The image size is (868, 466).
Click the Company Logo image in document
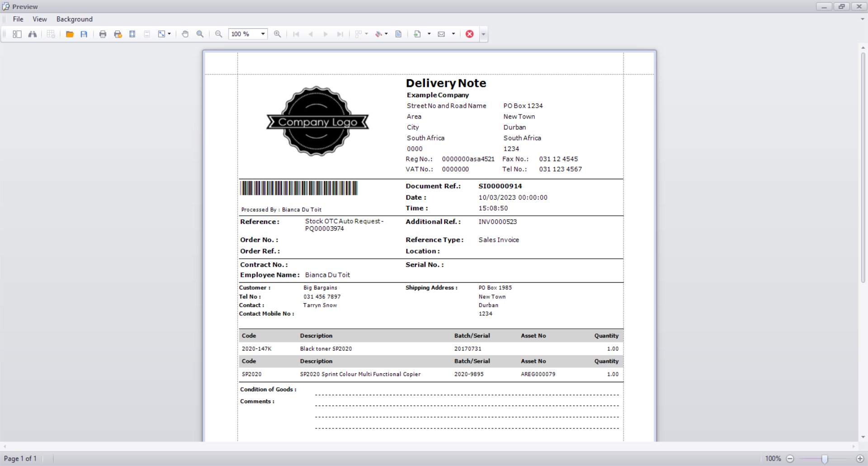coord(317,121)
